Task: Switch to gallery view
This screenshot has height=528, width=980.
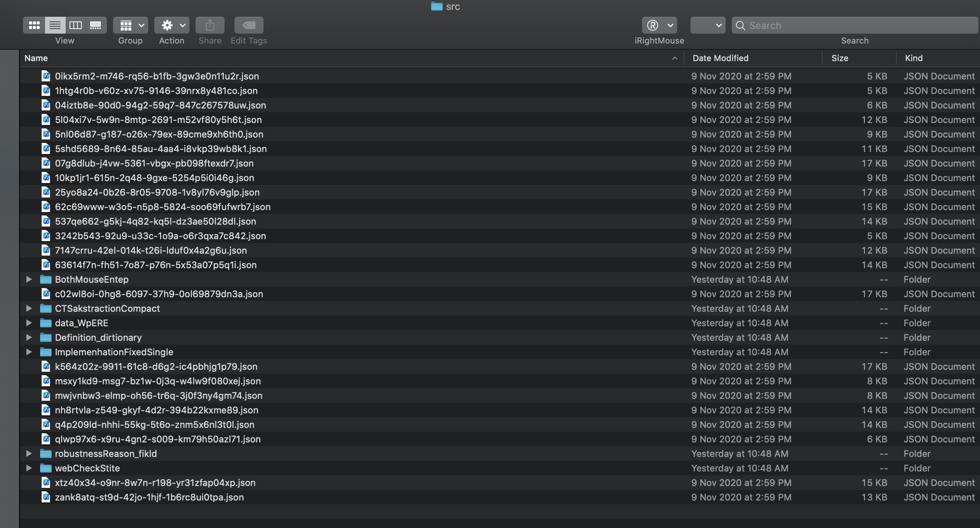Action: click(95, 25)
